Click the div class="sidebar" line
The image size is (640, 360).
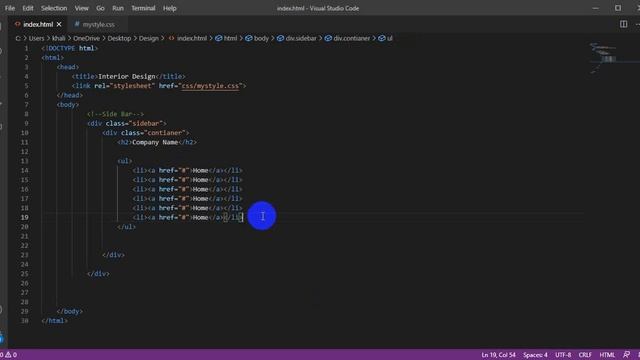click(127, 123)
